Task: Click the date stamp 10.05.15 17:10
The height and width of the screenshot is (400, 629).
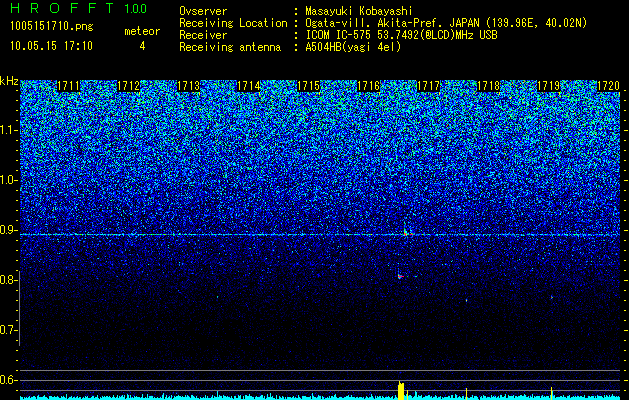Action: (52, 46)
